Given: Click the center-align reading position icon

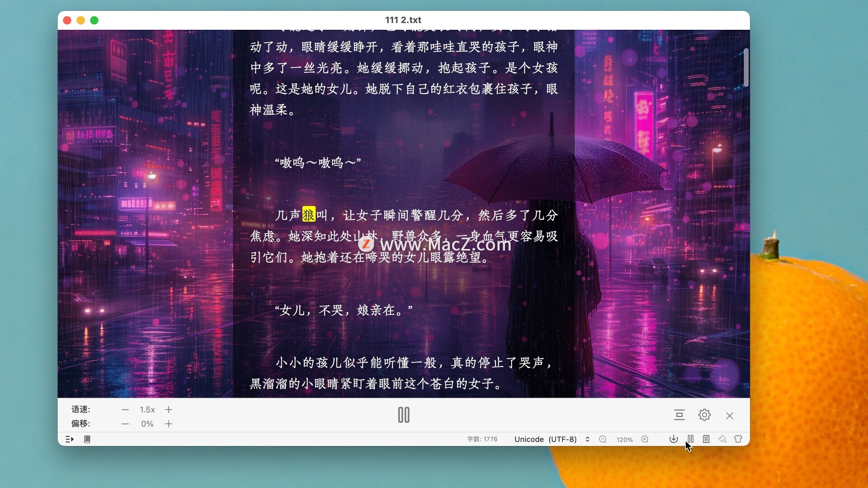Looking at the screenshot, I should pyautogui.click(x=679, y=415).
